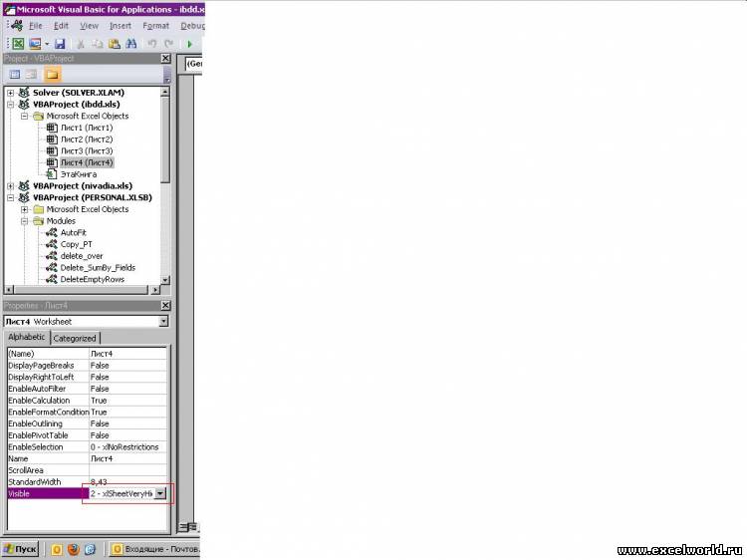747x560 pixels.
Task: Open the Visible property dropdown arrow
Action: [x=160, y=494]
